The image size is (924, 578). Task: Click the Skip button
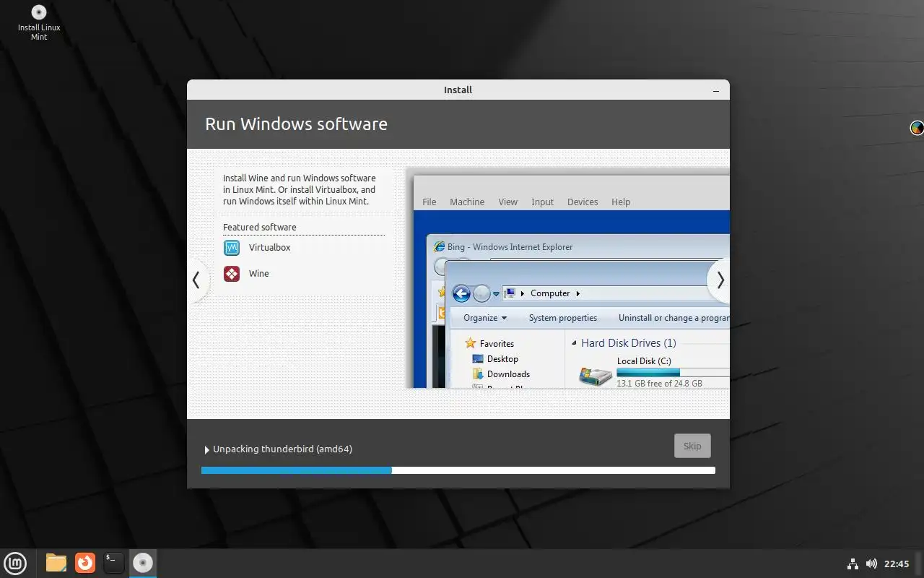pyautogui.click(x=692, y=446)
